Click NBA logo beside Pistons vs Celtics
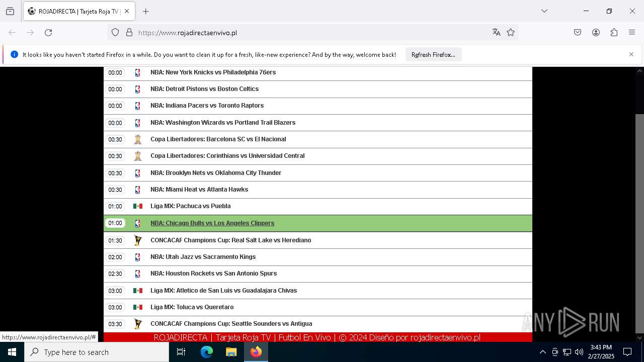 point(137,89)
